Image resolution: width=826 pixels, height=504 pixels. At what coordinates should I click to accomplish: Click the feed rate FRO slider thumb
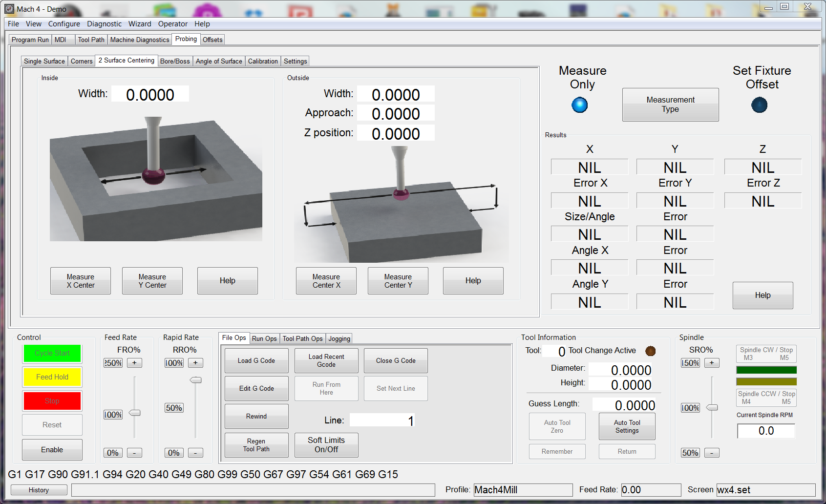tap(134, 413)
